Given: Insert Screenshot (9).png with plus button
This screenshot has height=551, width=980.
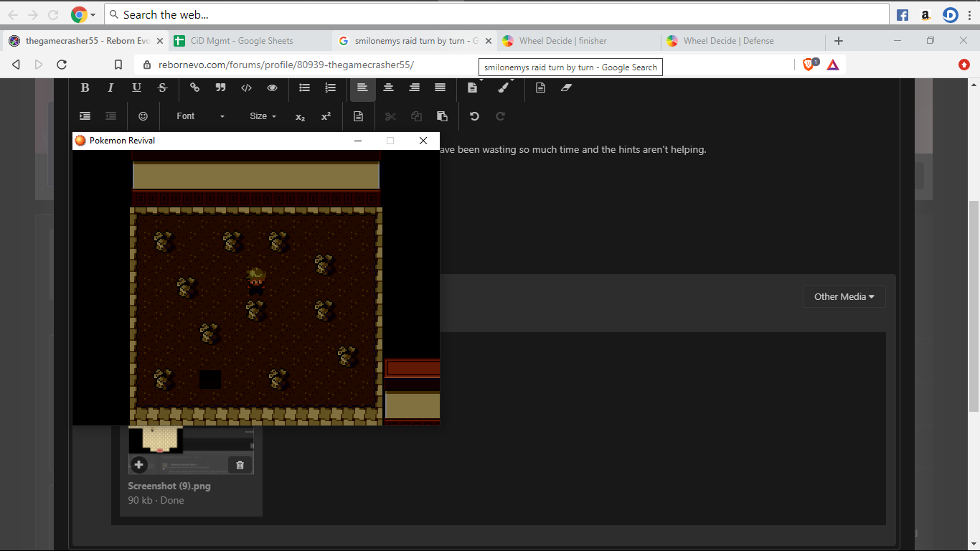Looking at the screenshot, I should tap(139, 465).
